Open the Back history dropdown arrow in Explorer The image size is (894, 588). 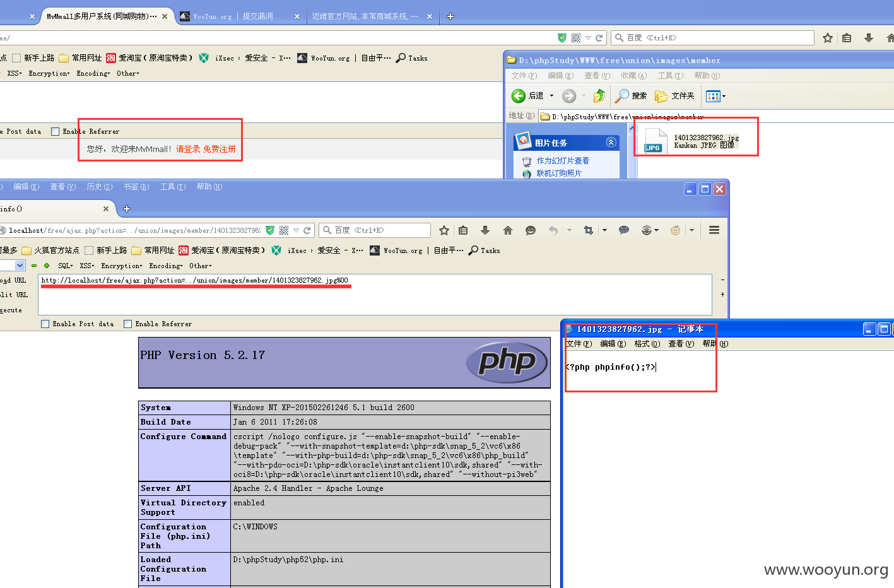click(551, 96)
